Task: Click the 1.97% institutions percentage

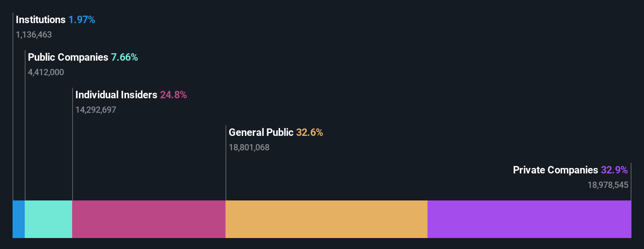Action: [82, 20]
